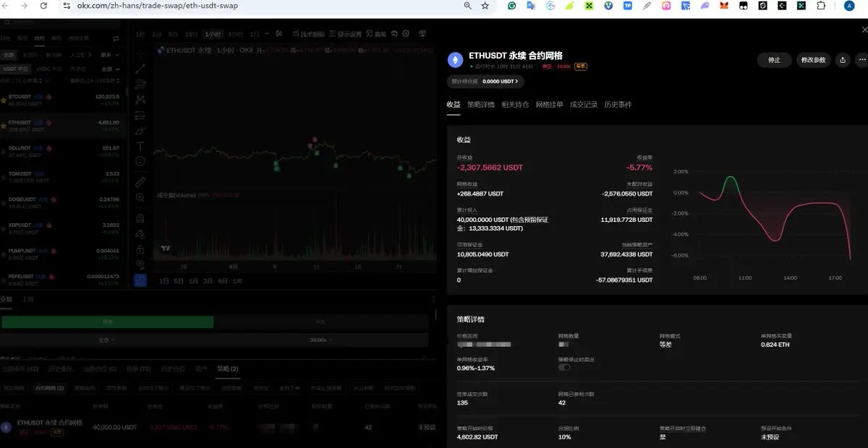Toggle the hide drawings eye icon
Screen dimensions: 868x448
[x=140, y=264]
